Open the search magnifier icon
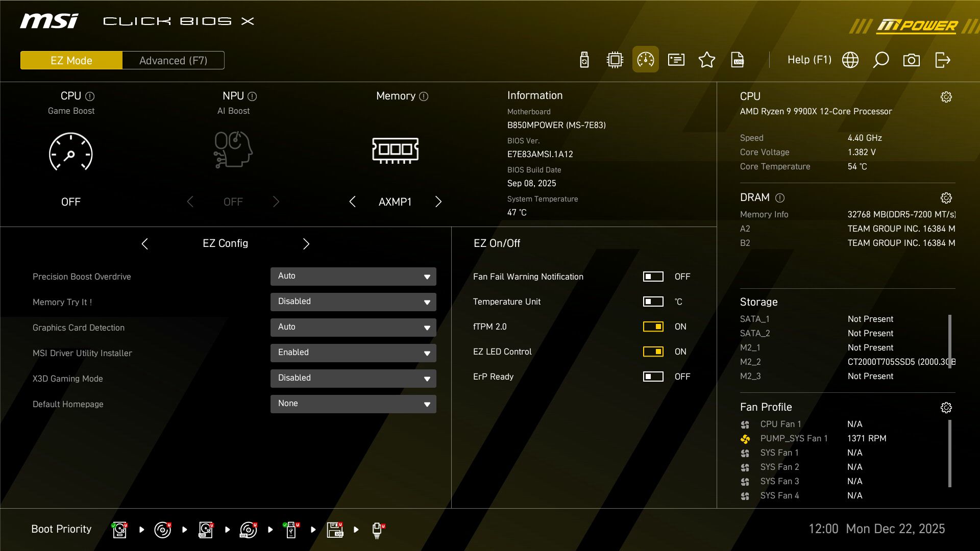This screenshot has height=551, width=980. [x=881, y=60]
